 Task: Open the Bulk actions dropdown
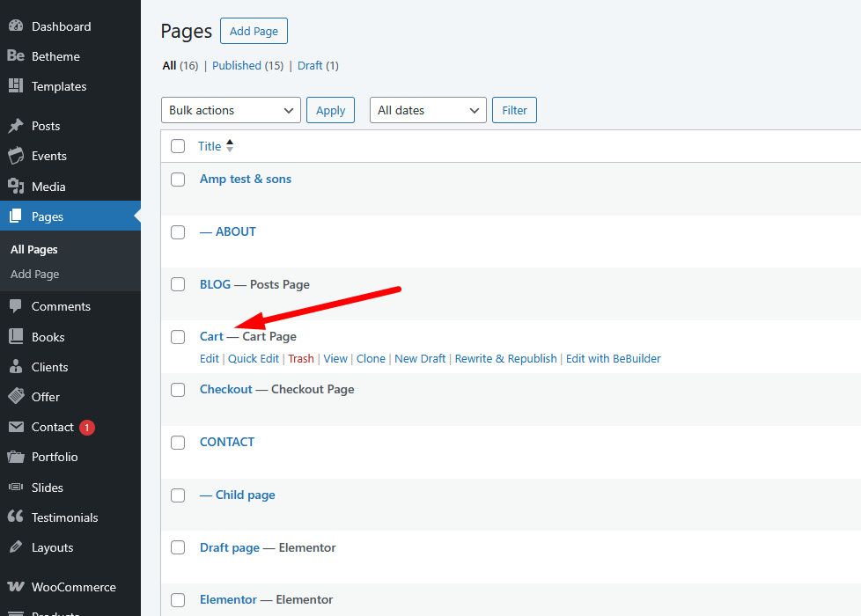tap(231, 110)
